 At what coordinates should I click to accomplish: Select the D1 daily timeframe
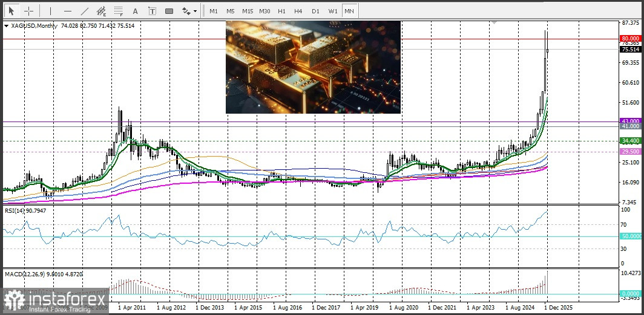tap(315, 11)
